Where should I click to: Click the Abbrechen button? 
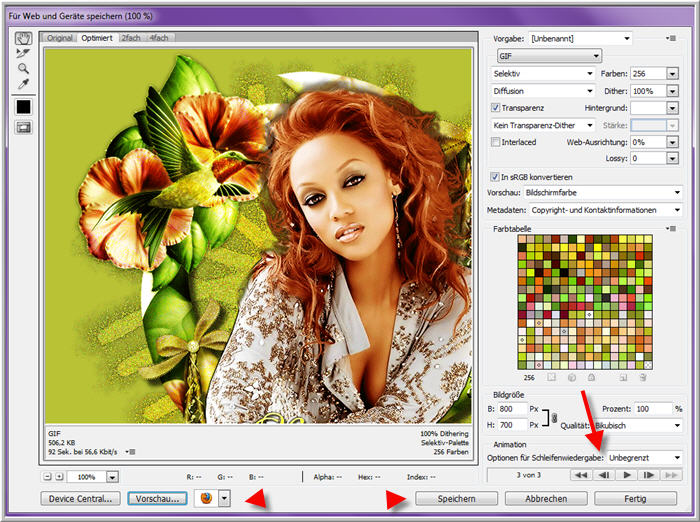click(546, 498)
